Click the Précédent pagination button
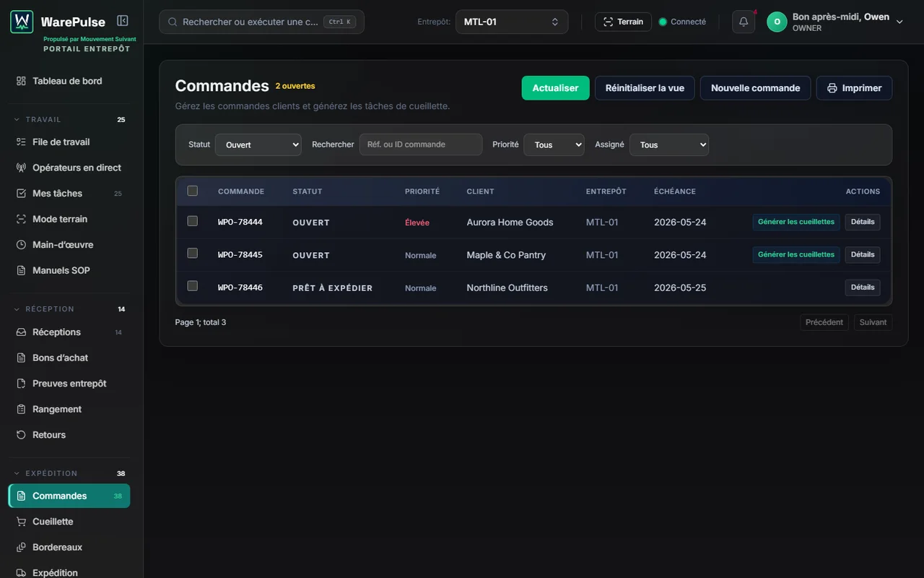 pos(824,322)
